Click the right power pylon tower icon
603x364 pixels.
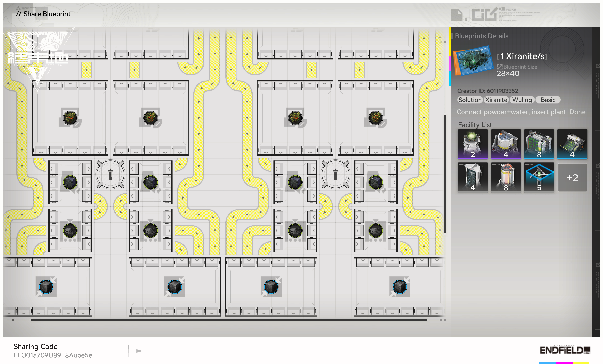pos(335,174)
